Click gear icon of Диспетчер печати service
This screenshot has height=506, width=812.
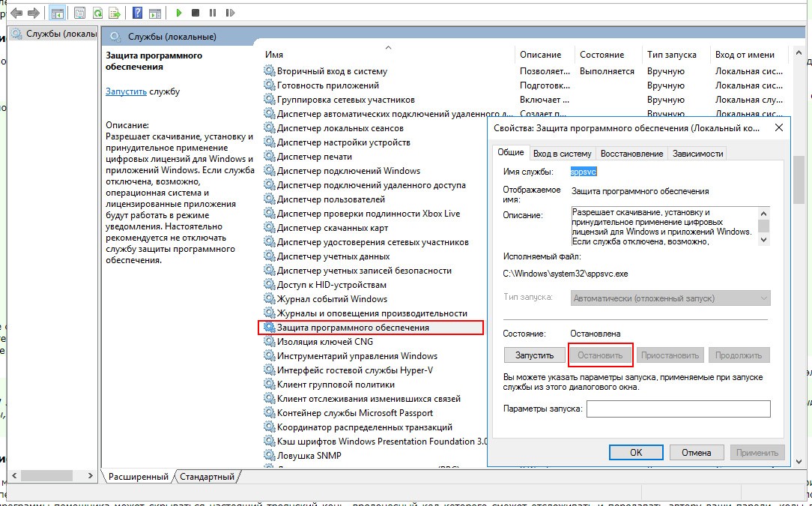click(269, 157)
